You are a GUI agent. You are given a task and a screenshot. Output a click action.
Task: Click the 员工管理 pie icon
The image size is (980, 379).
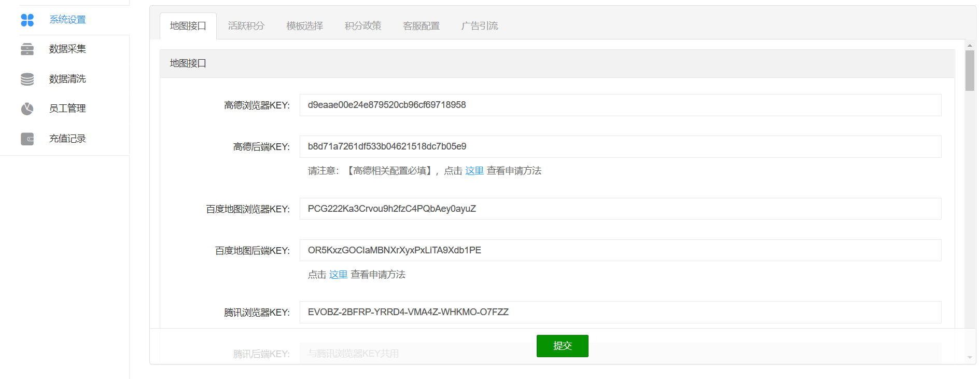click(x=27, y=109)
